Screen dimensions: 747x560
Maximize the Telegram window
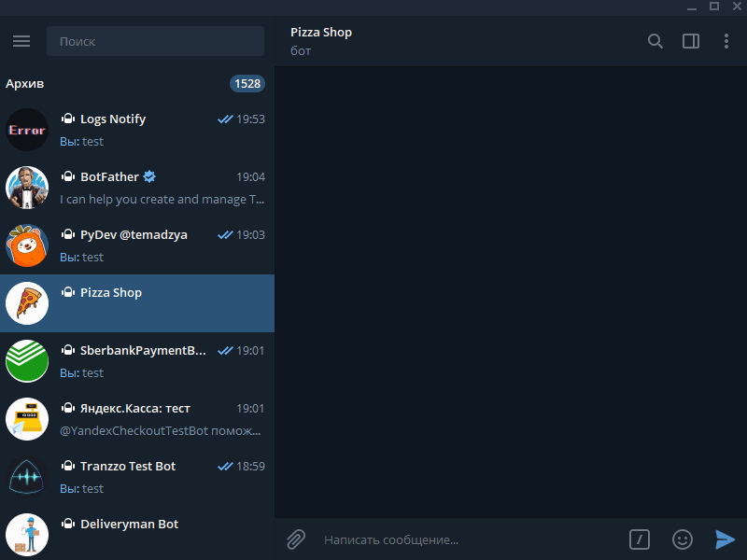pyautogui.click(x=714, y=7)
